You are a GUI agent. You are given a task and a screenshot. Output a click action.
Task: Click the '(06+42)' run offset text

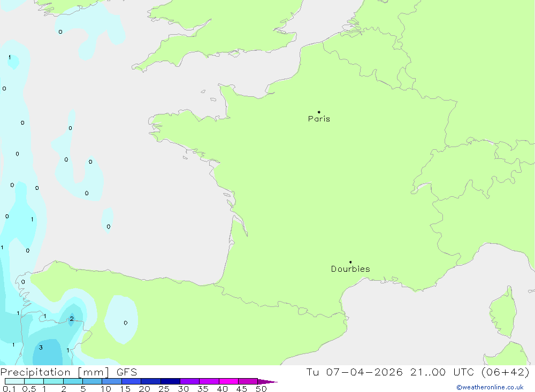pyautogui.click(x=506, y=372)
